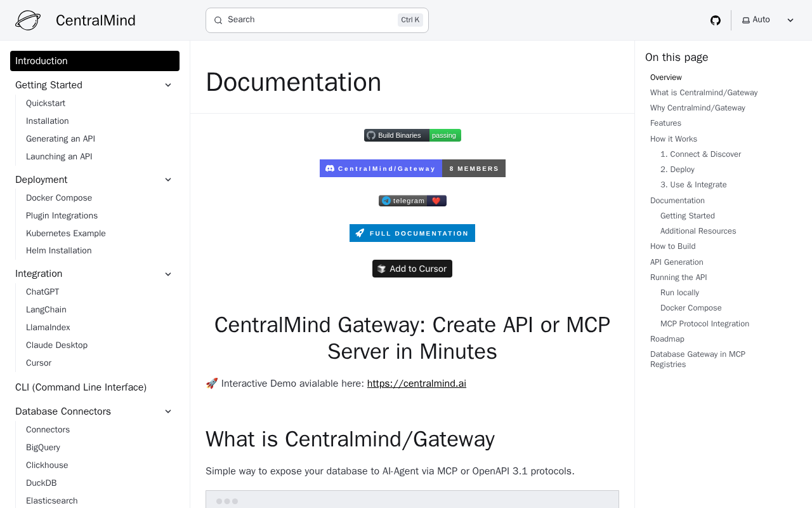
Task: Collapse the Getting Started section
Action: pyautogui.click(x=168, y=85)
